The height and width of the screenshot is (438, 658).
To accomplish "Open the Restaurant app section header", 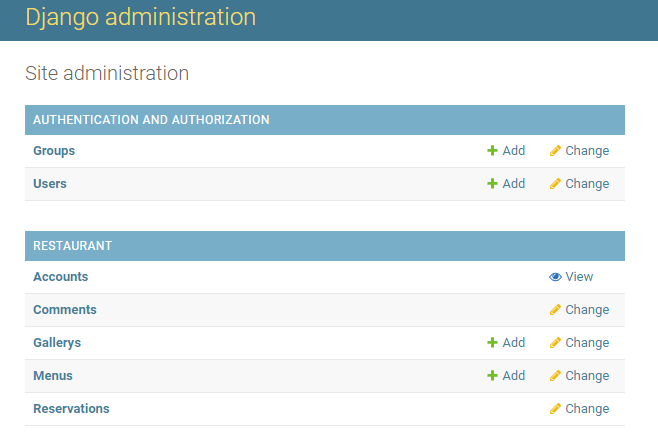I will coord(73,246).
